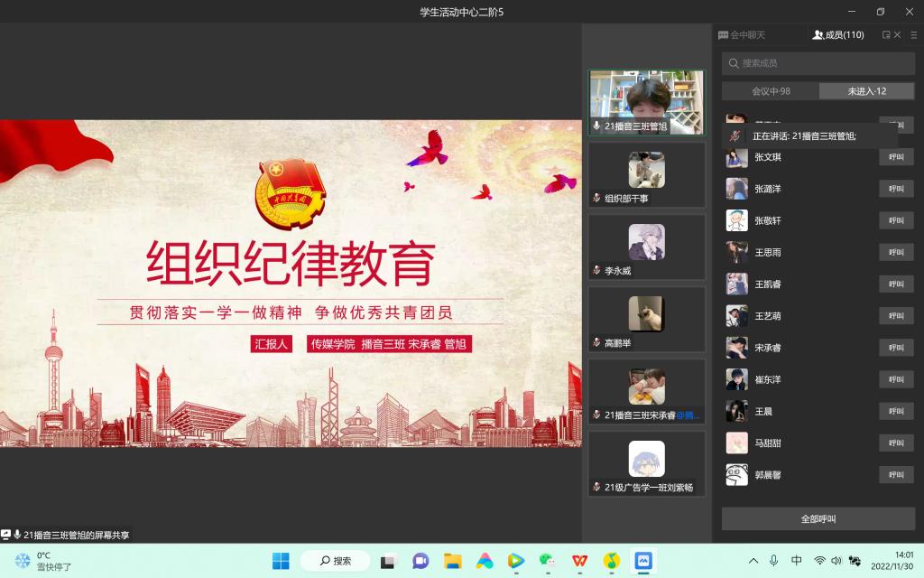
Task: Open File Explorer from the taskbar
Action: (x=453, y=561)
